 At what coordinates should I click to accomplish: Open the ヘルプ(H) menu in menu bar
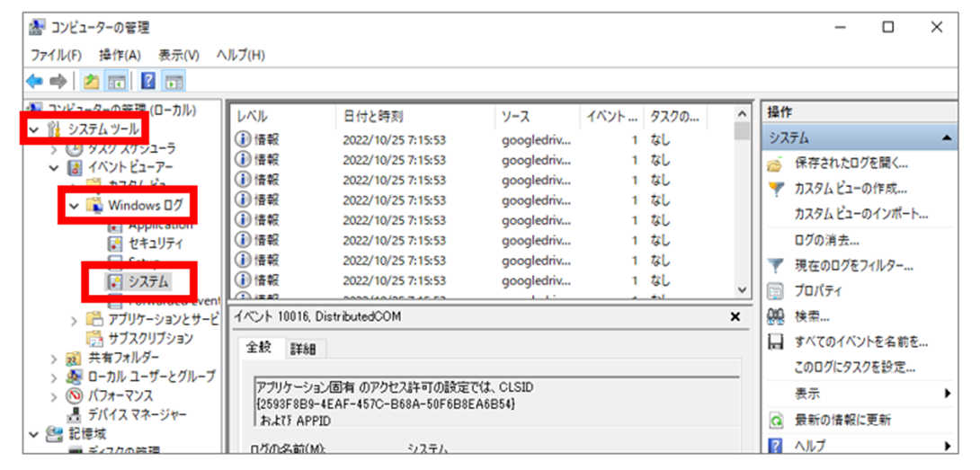(x=241, y=55)
